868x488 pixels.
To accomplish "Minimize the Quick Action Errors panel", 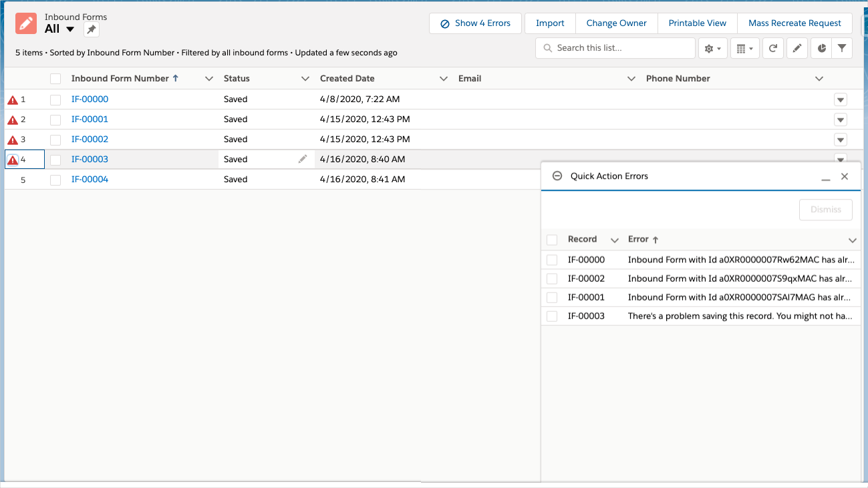I will (826, 177).
